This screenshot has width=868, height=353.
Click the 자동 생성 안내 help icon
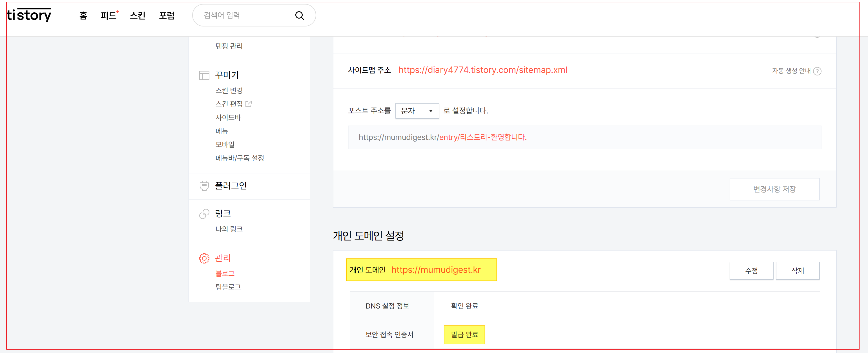(817, 71)
